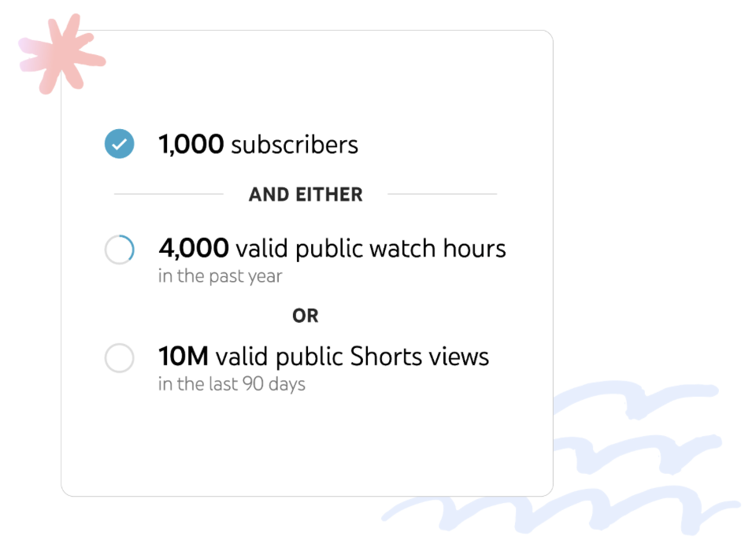Image resolution: width=756 pixels, height=551 pixels.
Task: Click the bold "1,000" number
Action: pos(191,145)
